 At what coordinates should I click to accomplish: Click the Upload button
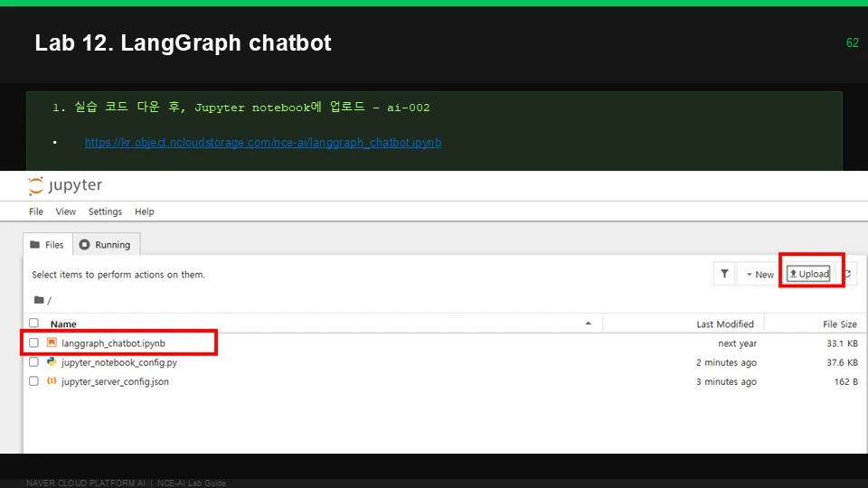[809, 274]
